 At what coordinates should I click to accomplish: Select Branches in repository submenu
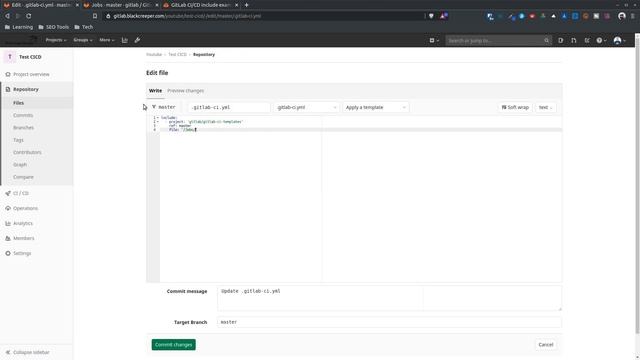tap(23, 128)
